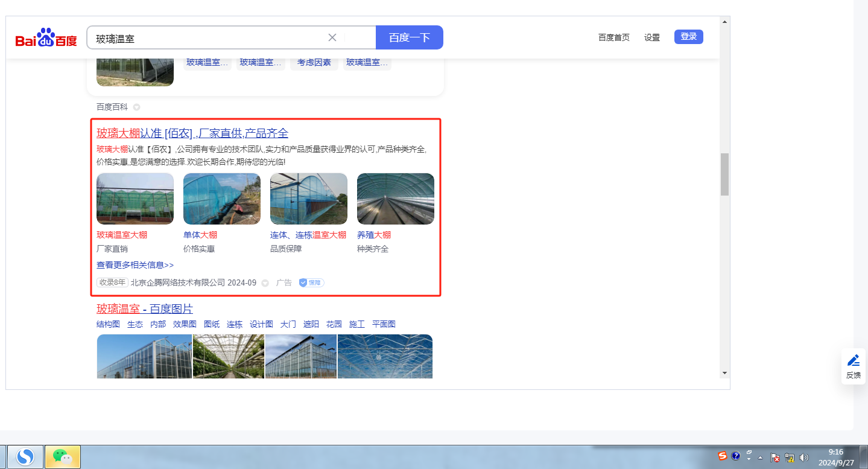This screenshot has height=469, width=868.
Task: Open the Action Center flag icon
Action: [776, 458]
